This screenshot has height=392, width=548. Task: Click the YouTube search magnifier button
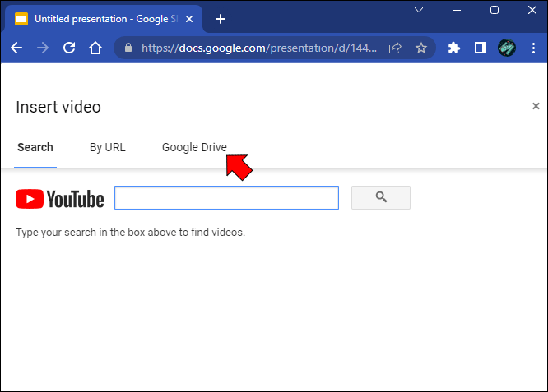[x=381, y=197]
